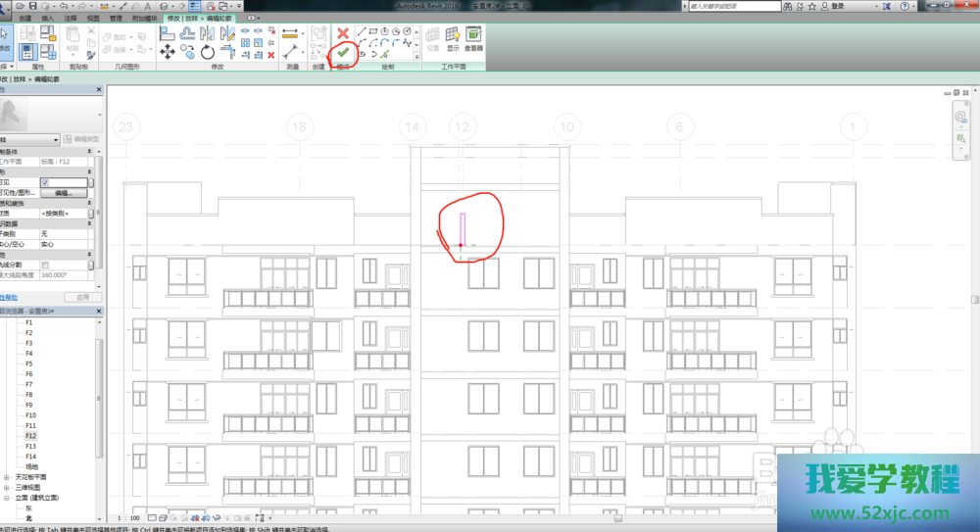Toggle the split-by-line checkbox in properties
Viewport: 980px width, 532px height.
[45, 265]
